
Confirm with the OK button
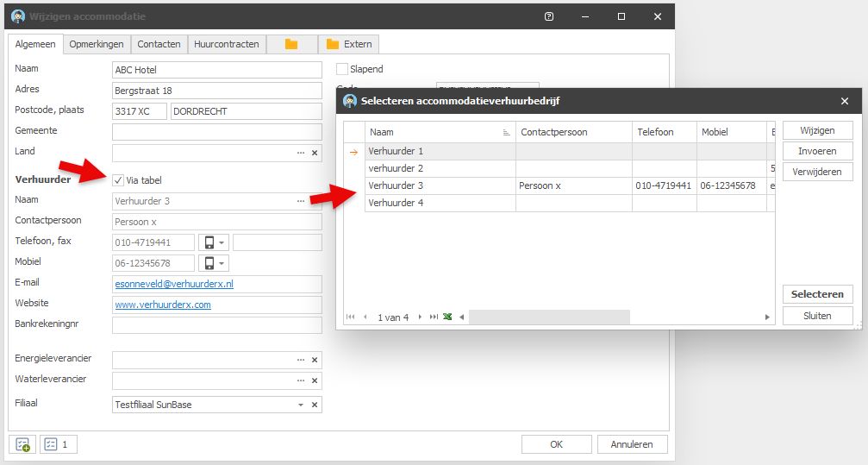pos(556,444)
